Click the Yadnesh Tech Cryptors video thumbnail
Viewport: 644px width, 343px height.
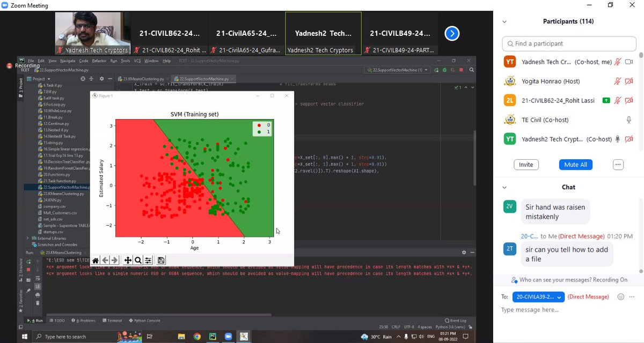click(93, 34)
